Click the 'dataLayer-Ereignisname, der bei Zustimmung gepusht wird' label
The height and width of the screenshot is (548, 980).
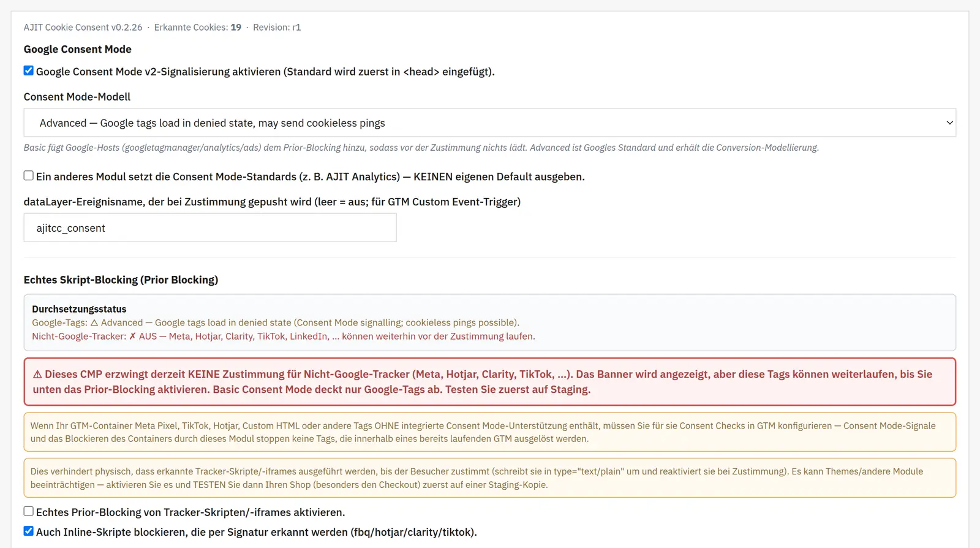[272, 202]
